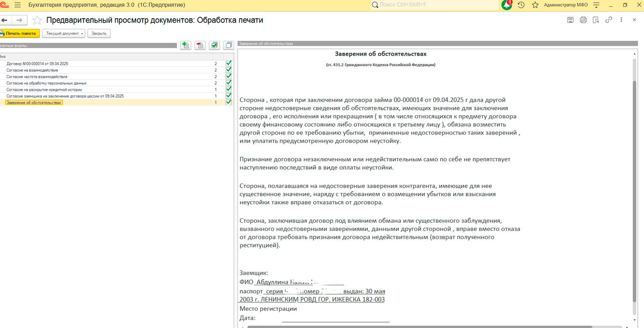The height and width of the screenshot is (328, 644).
Task: Click the Администратор МФО user name
Action: [566, 5]
